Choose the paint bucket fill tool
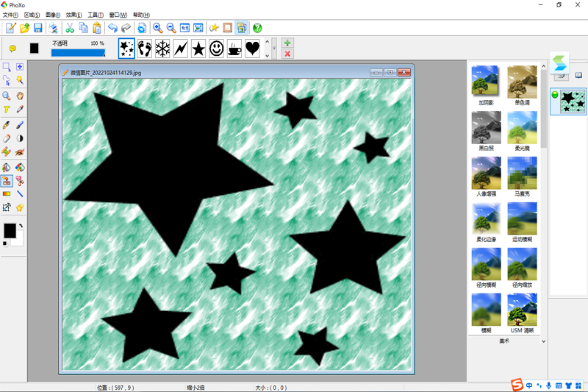This screenshot has width=588, height=392. click(x=7, y=166)
